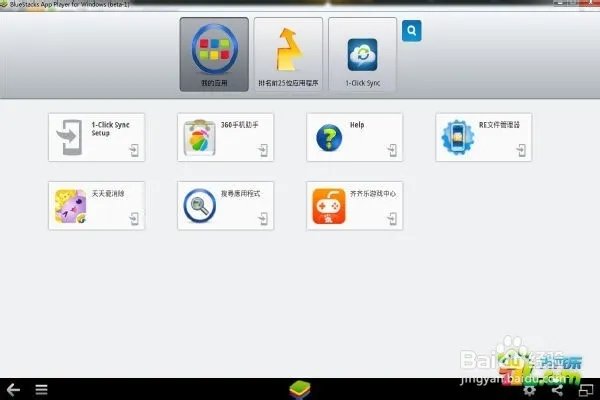600x400 pixels.
Task: Switch to 排名前25位应用程序 tab
Action: (x=288, y=54)
